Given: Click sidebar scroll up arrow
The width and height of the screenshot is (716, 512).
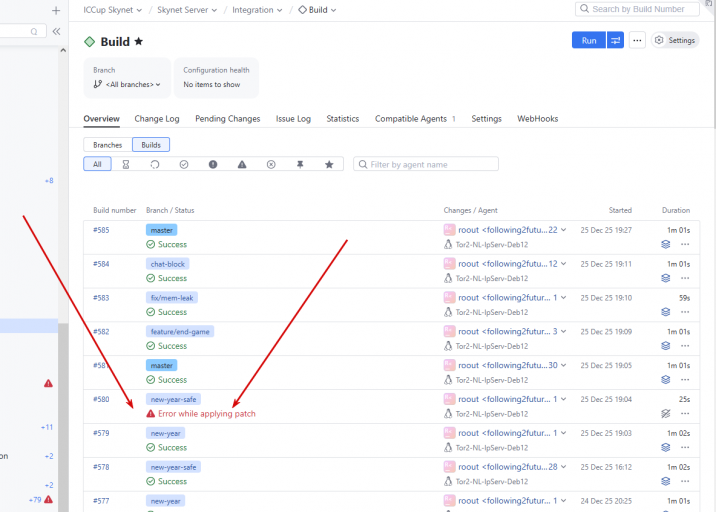Looking at the screenshot, I should [x=63, y=50].
